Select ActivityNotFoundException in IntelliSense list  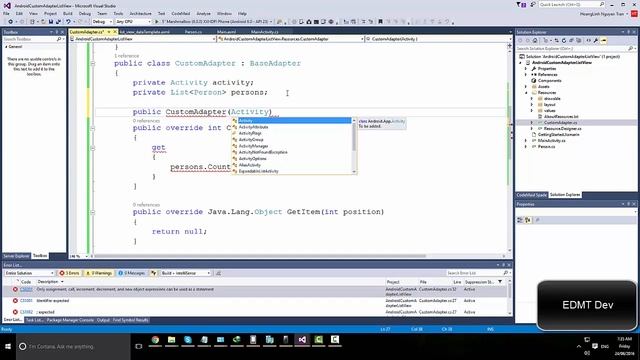tap(263, 152)
